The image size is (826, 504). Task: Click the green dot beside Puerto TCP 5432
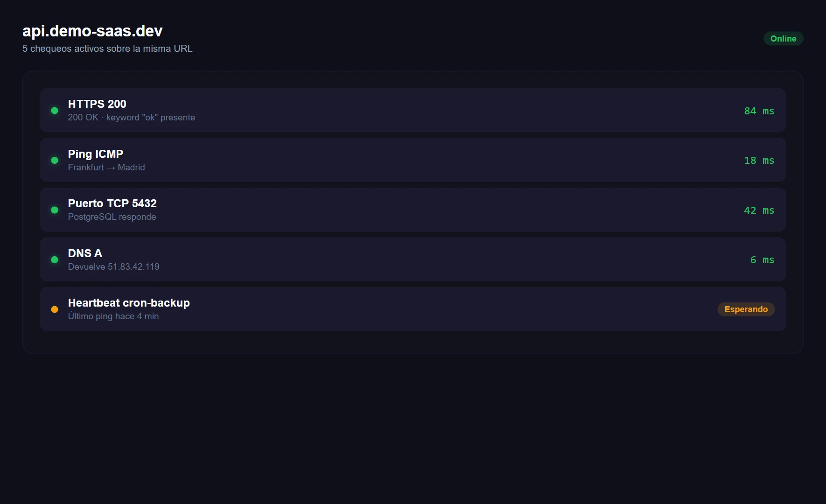pos(55,210)
